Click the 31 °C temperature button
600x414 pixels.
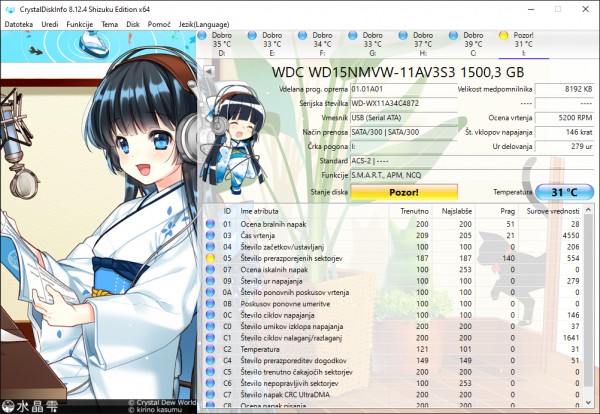click(564, 192)
